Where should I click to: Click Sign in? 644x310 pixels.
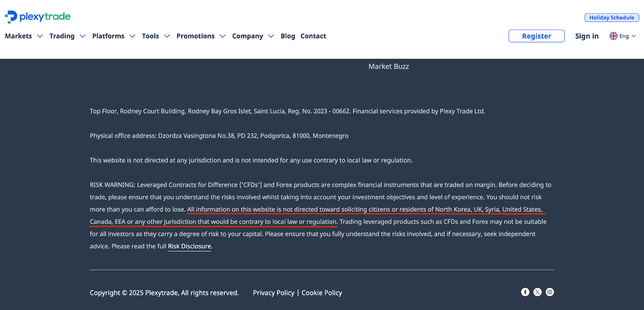point(587,36)
